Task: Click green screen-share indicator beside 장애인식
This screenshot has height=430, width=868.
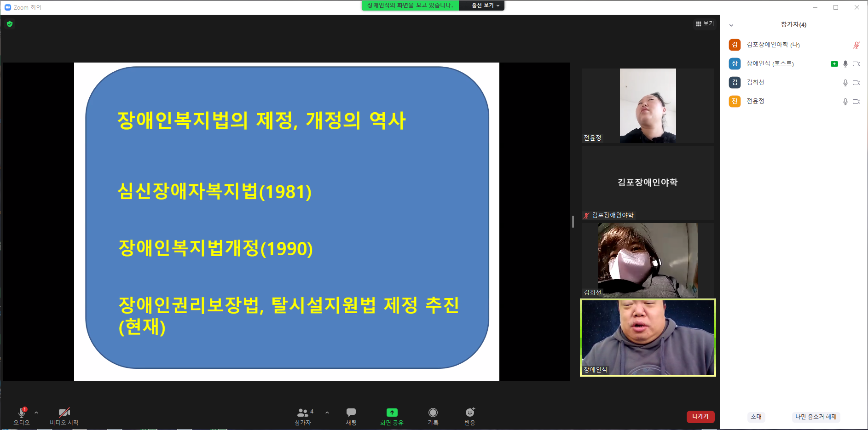Action: click(x=834, y=64)
